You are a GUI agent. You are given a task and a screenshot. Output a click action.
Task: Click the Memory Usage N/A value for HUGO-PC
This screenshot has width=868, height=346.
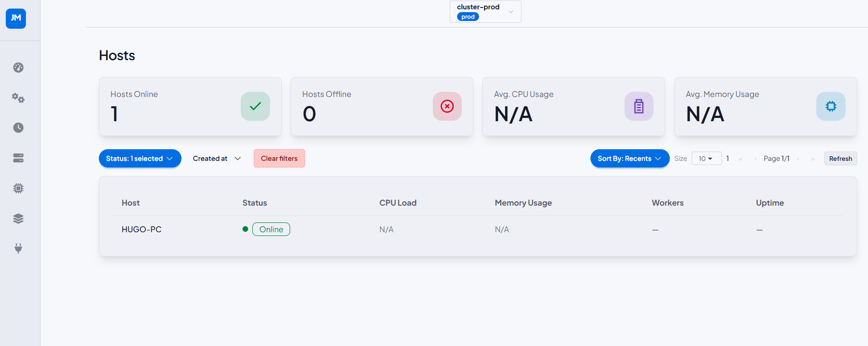[x=502, y=229]
